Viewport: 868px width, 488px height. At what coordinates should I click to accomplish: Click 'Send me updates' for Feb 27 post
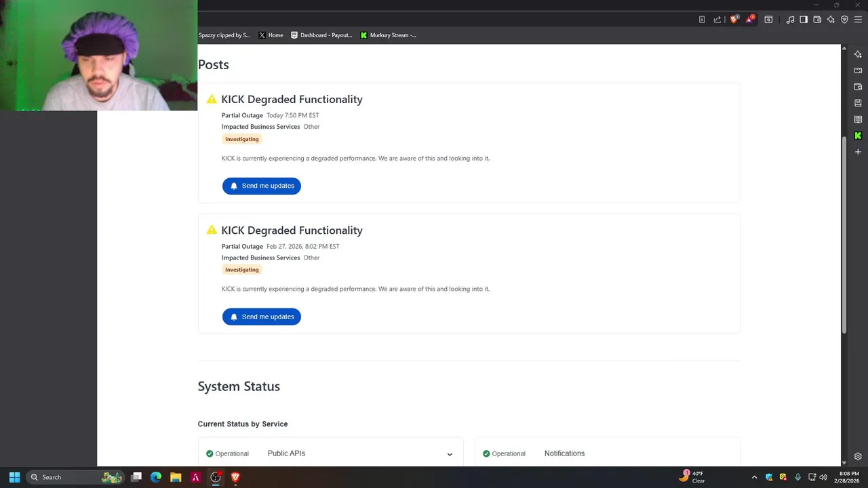click(x=262, y=317)
